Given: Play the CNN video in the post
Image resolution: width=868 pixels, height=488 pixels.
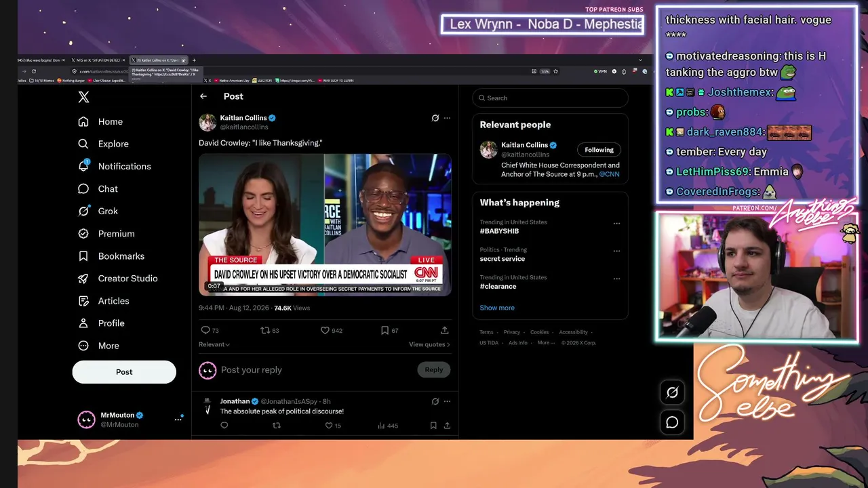Looking at the screenshot, I should pos(325,224).
